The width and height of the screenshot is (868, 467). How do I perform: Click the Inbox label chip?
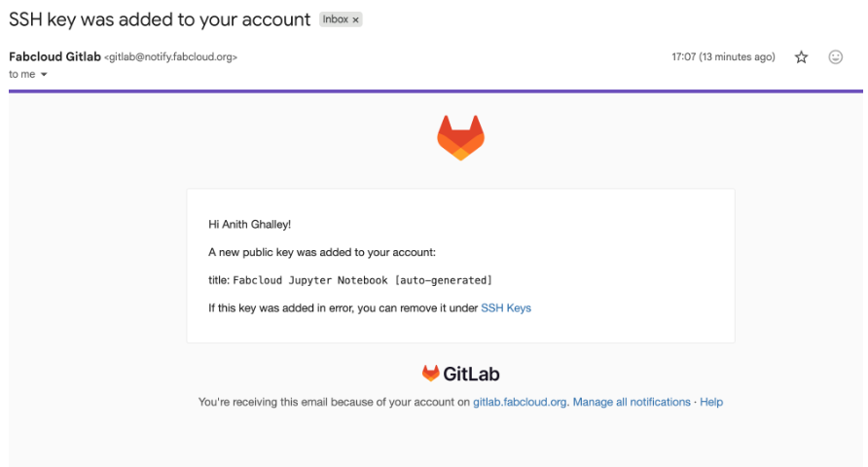click(x=335, y=19)
